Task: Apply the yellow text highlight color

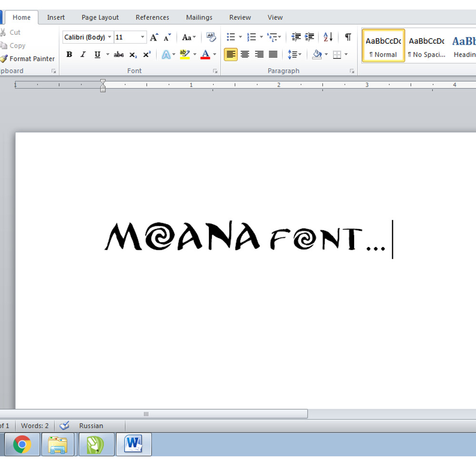Action: click(185, 55)
